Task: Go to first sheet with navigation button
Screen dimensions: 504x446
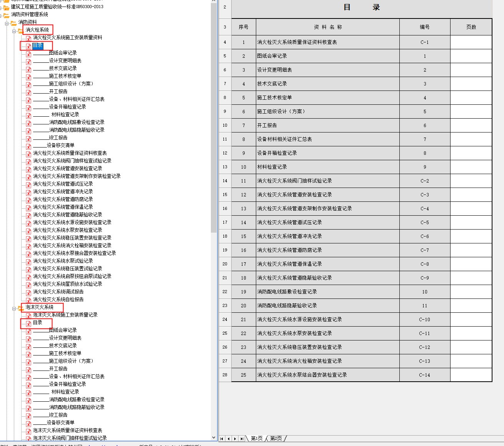Action: pos(222,439)
